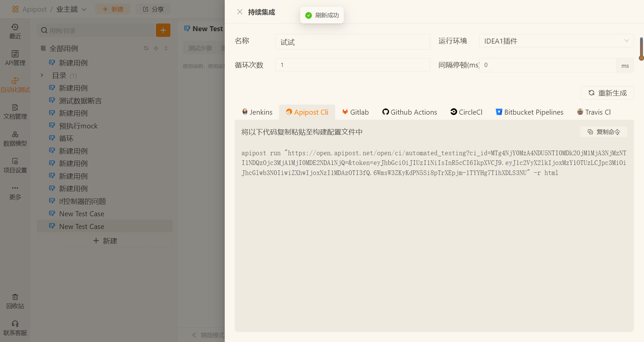Click the vertical scrollbar on the panel

tap(641, 49)
